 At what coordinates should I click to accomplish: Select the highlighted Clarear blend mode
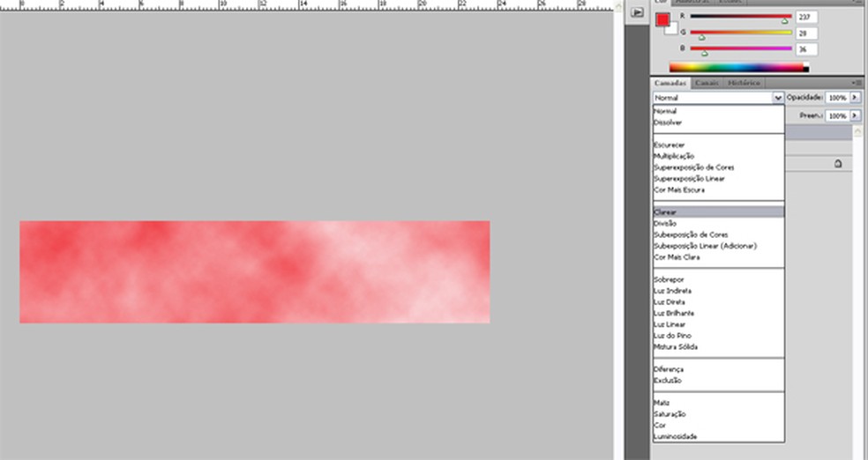click(719, 212)
